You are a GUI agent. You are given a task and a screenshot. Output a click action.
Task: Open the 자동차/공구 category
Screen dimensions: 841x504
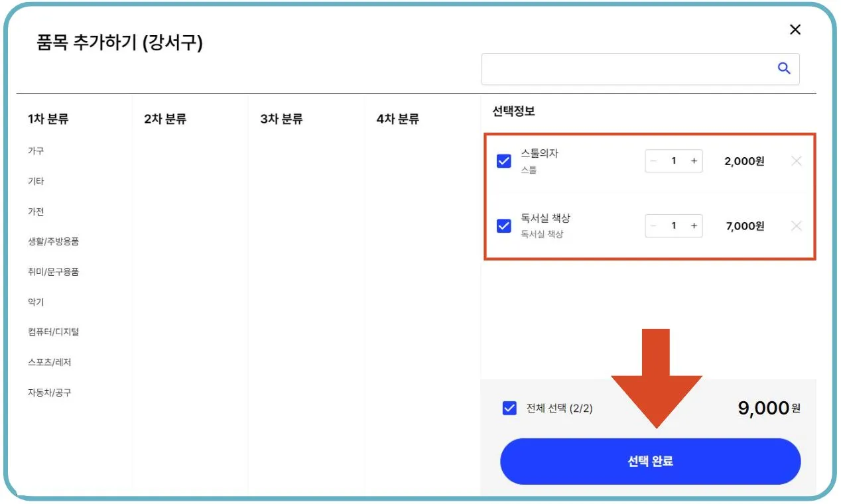tap(51, 393)
